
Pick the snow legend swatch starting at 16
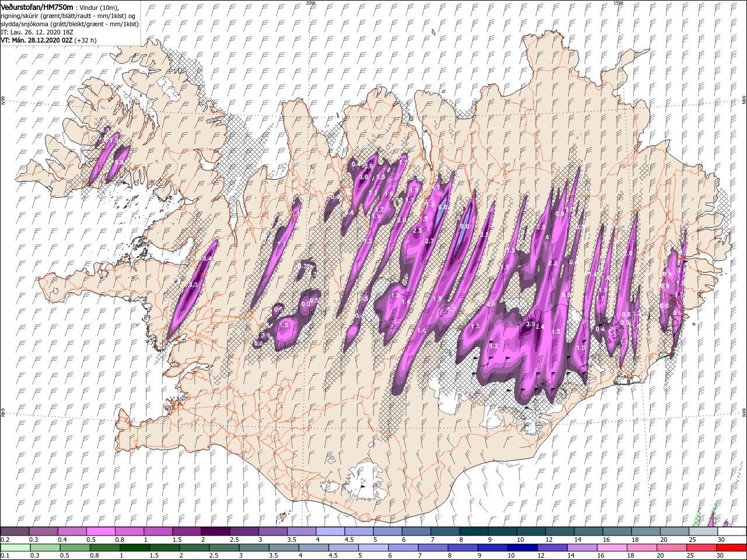click(617, 531)
